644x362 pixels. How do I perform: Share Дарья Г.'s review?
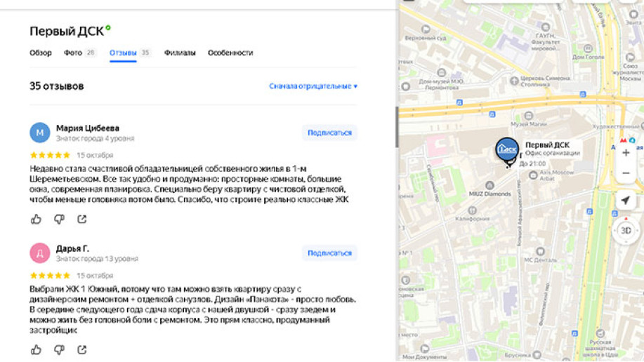[82, 349]
